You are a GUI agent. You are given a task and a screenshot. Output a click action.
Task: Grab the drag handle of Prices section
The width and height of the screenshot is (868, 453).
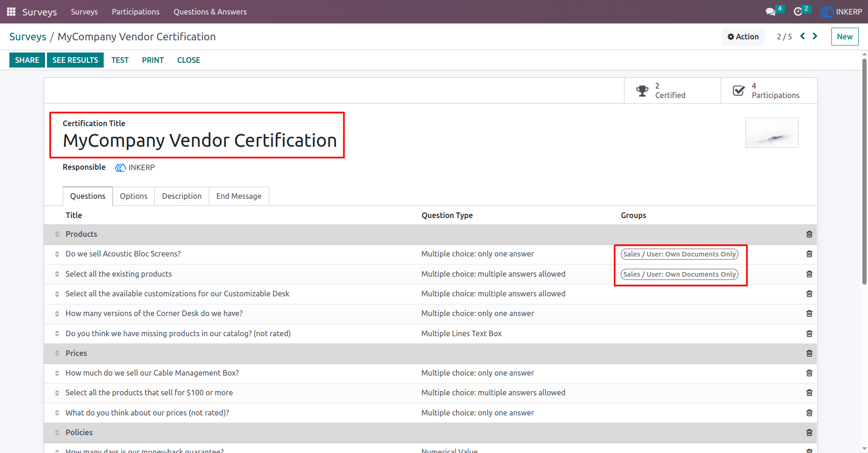[x=57, y=353]
